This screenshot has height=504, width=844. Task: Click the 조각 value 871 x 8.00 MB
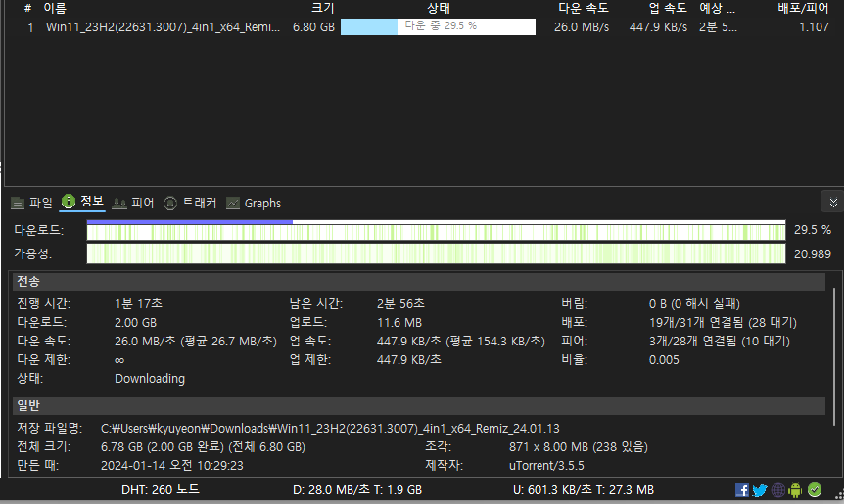[x=578, y=447]
